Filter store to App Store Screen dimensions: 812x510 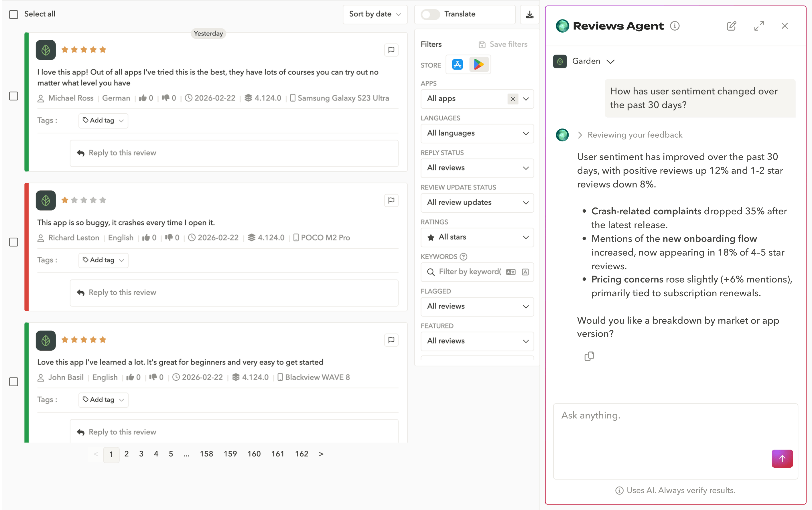click(x=457, y=64)
